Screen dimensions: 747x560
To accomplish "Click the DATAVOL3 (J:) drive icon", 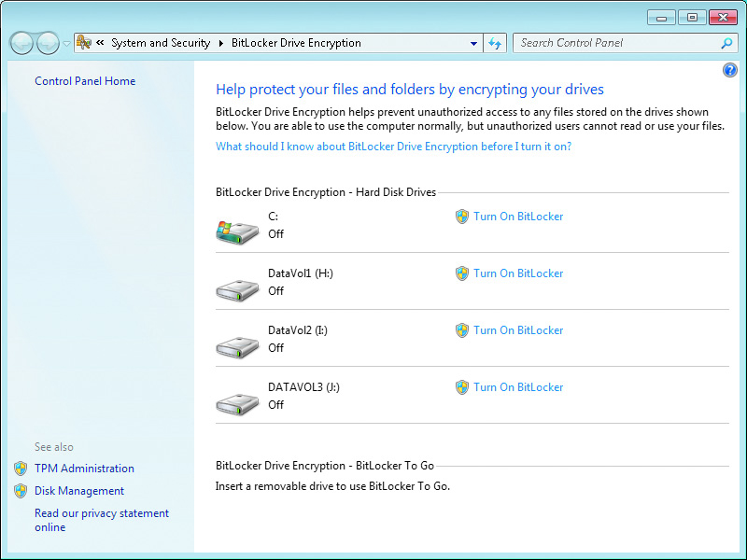I will click(237, 404).
